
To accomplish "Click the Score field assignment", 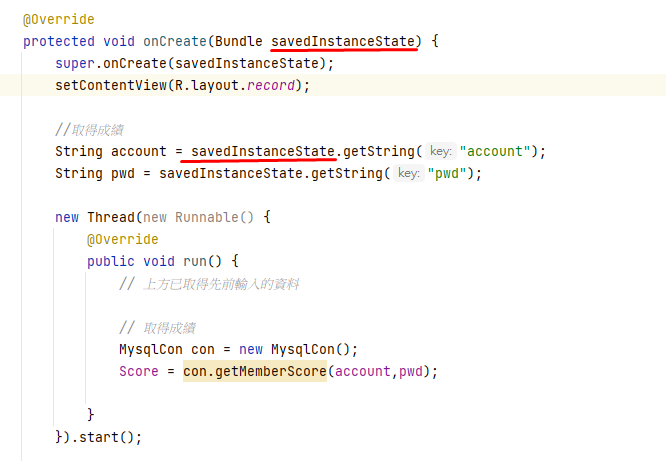I will [x=139, y=371].
